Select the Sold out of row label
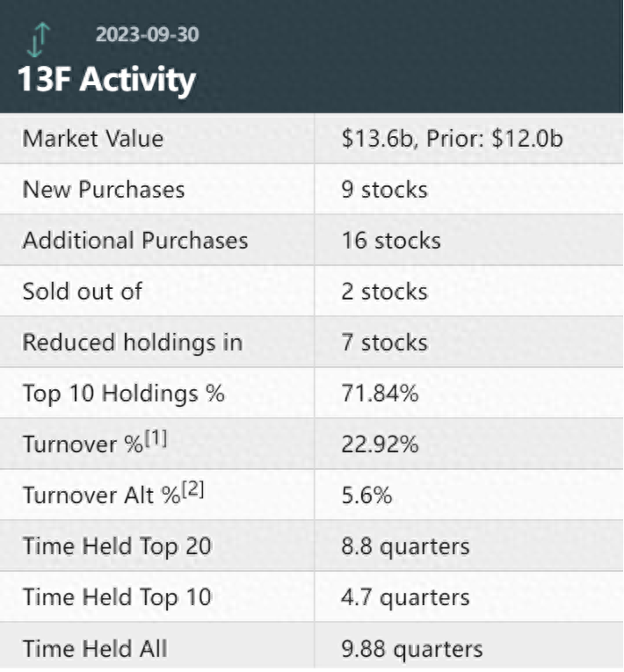 click(x=82, y=292)
